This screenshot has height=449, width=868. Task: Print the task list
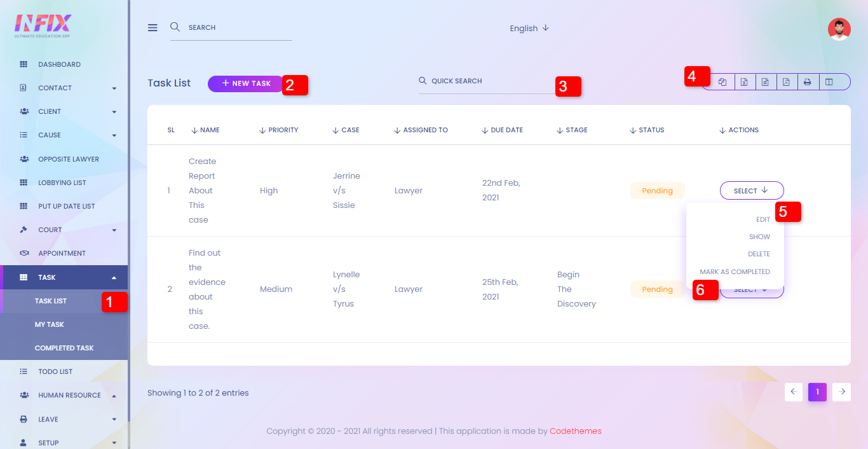[x=807, y=82]
